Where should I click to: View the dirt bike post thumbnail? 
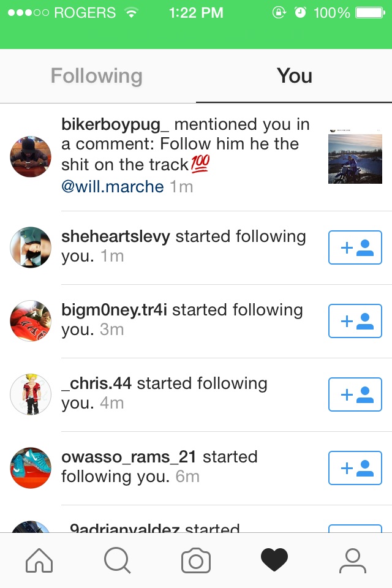[355, 157]
